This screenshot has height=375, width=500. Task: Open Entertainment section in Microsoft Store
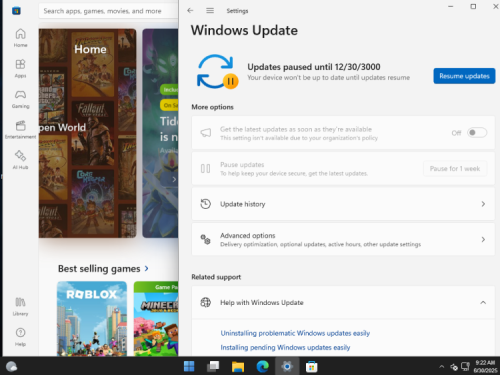(x=20, y=129)
